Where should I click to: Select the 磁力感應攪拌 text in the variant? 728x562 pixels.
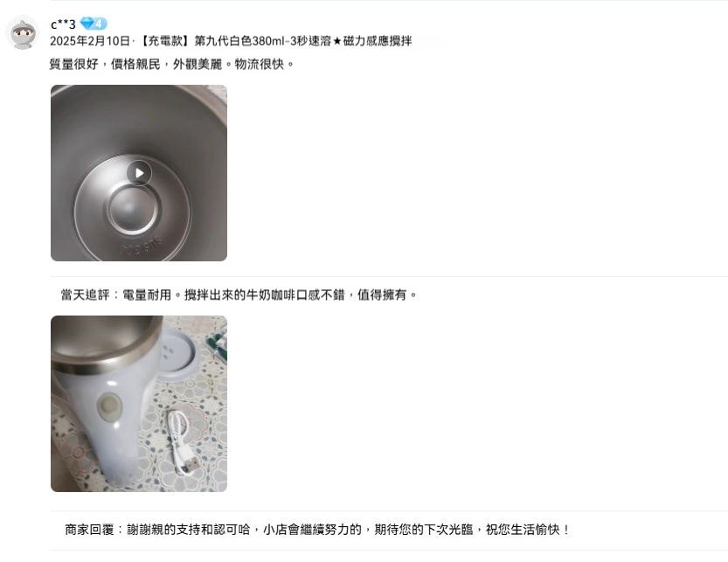pos(378,41)
